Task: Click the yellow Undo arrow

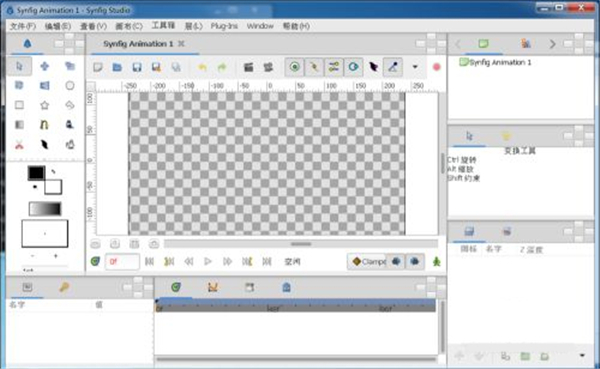Action: point(202,67)
